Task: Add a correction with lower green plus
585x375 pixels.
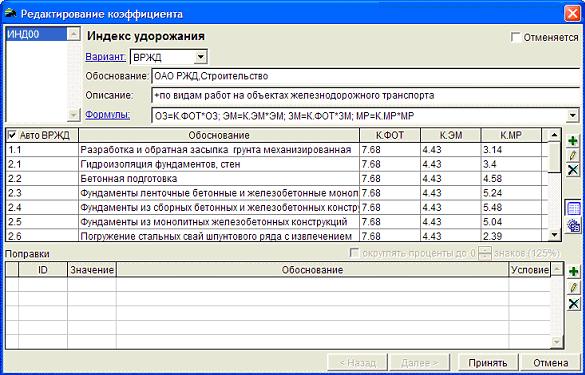Action: coord(573,272)
